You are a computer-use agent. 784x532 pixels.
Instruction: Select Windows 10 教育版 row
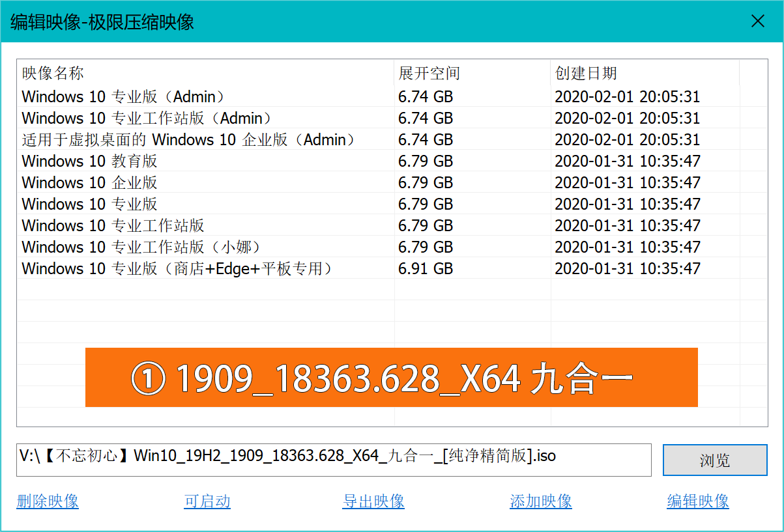pyautogui.click(x=90, y=161)
